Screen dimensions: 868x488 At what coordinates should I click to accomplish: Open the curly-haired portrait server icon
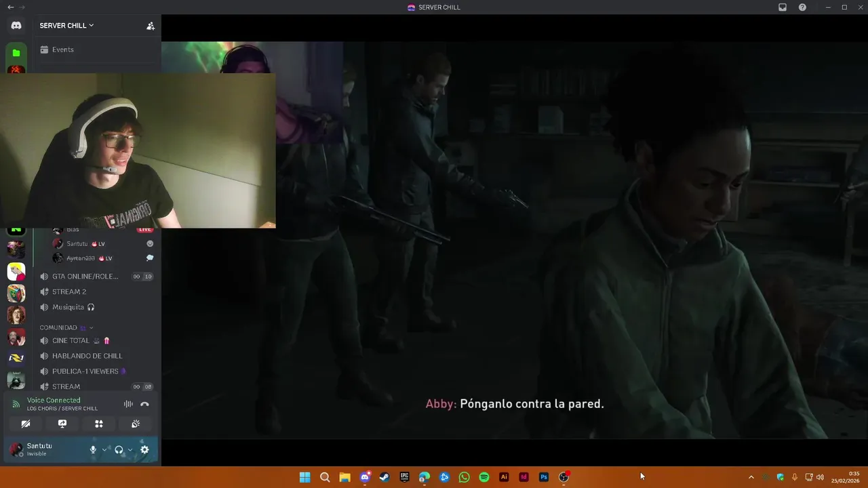[x=16, y=315]
